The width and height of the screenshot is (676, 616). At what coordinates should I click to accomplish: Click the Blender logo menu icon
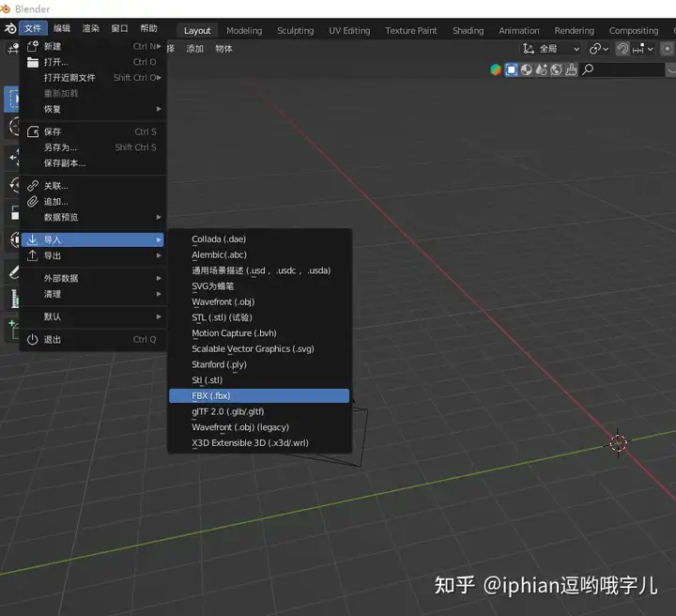coord(9,28)
